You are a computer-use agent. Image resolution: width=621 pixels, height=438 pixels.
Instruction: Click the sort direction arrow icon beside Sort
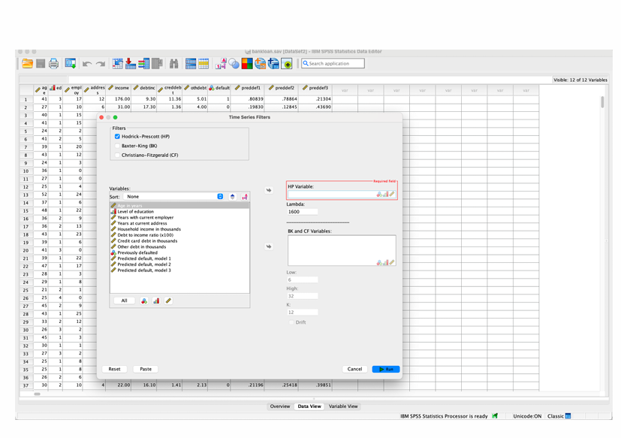point(232,196)
